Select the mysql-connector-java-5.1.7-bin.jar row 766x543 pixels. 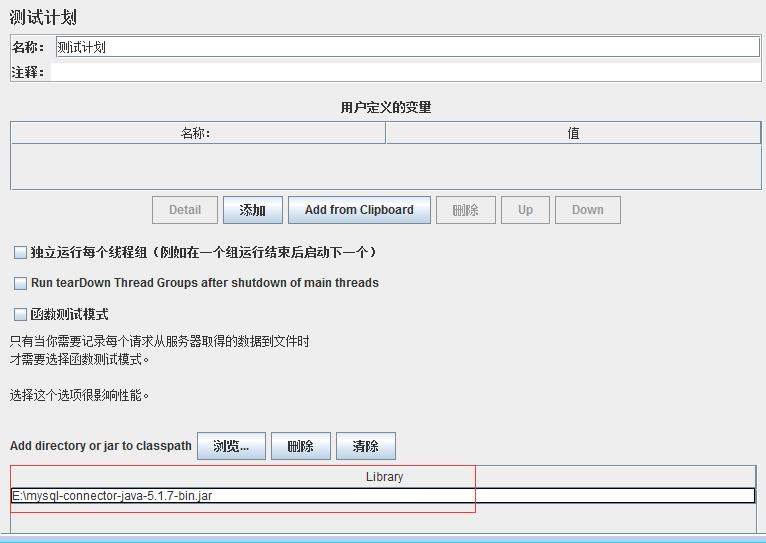point(383,496)
